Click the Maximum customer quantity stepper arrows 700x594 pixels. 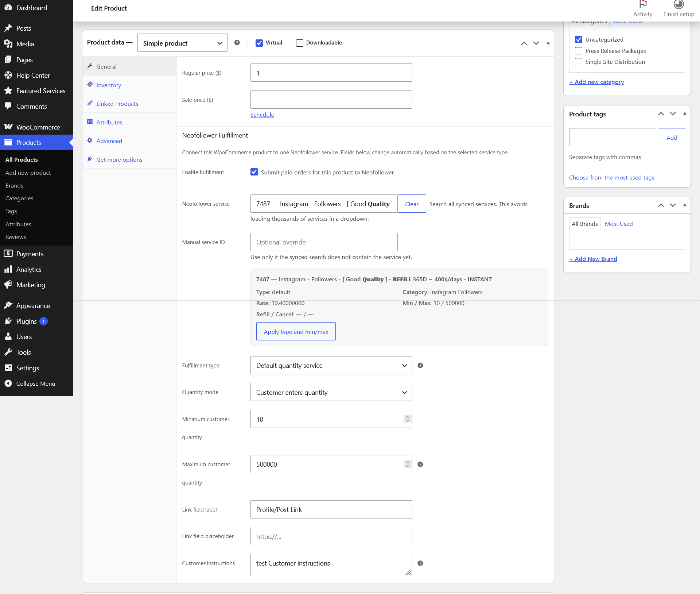tap(408, 464)
